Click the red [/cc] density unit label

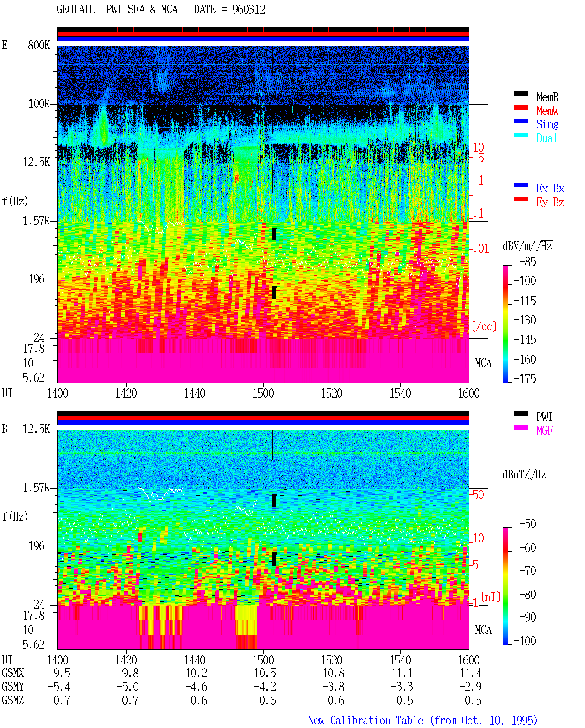pos(484,326)
